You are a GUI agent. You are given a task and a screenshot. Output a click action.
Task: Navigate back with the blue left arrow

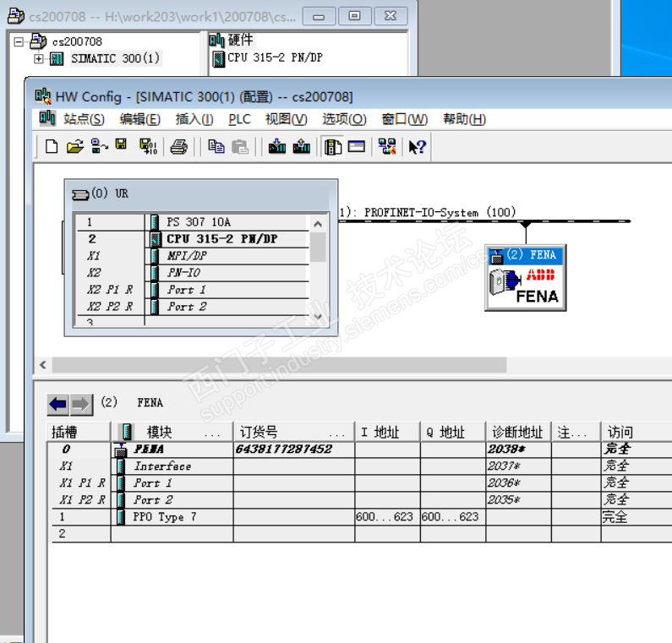(x=57, y=405)
